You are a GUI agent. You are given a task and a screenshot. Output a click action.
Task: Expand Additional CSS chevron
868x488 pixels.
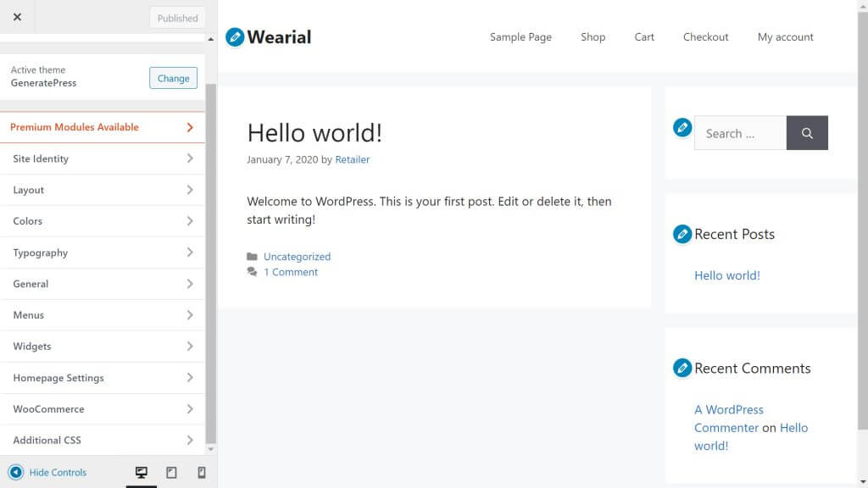coord(190,440)
